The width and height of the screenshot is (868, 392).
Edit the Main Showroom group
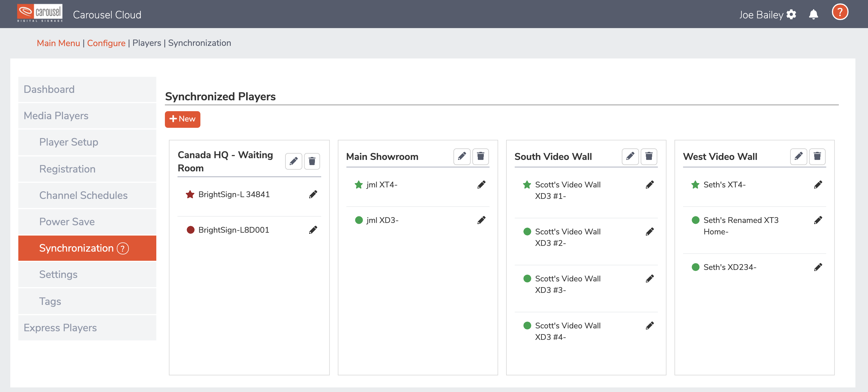(x=462, y=156)
